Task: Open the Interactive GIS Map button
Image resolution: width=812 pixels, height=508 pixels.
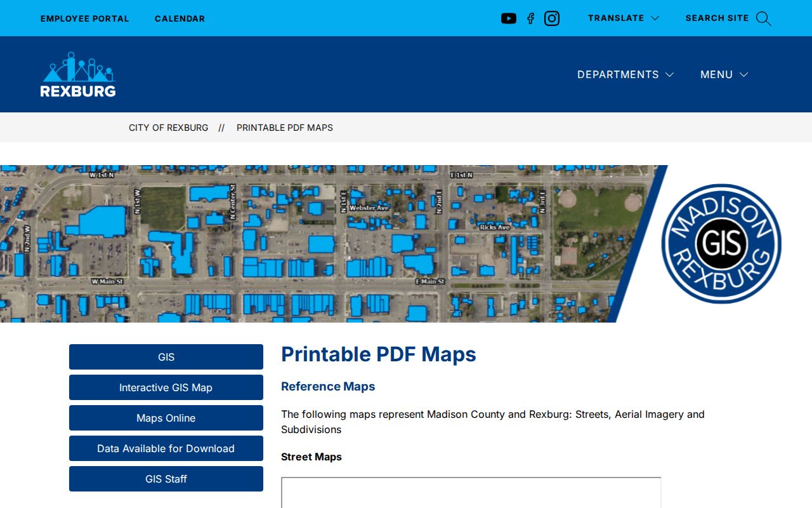Action: coord(166,387)
